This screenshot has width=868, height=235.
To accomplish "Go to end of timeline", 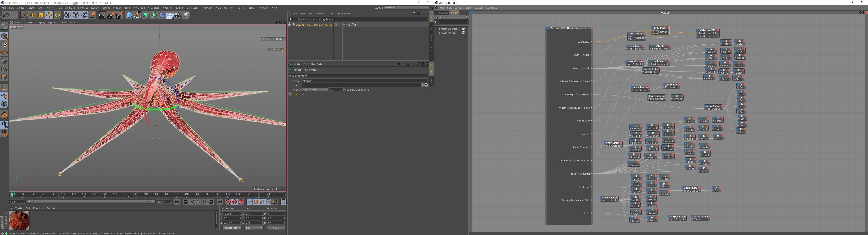I will [x=220, y=202].
